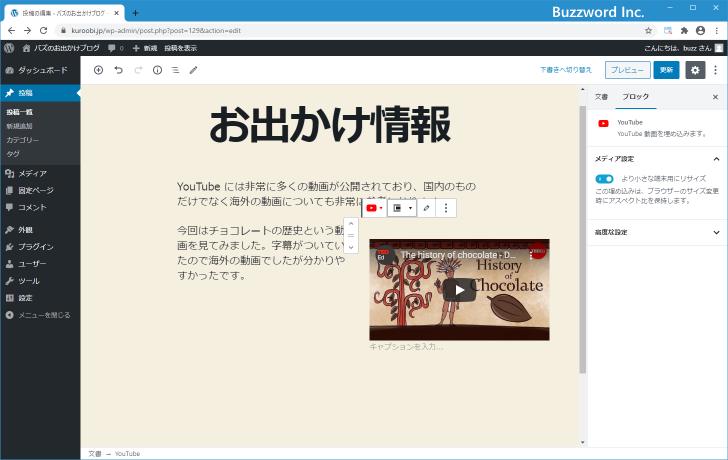Open 投稿一覧 submenu item
The height and width of the screenshot is (460, 728).
click(20, 112)
